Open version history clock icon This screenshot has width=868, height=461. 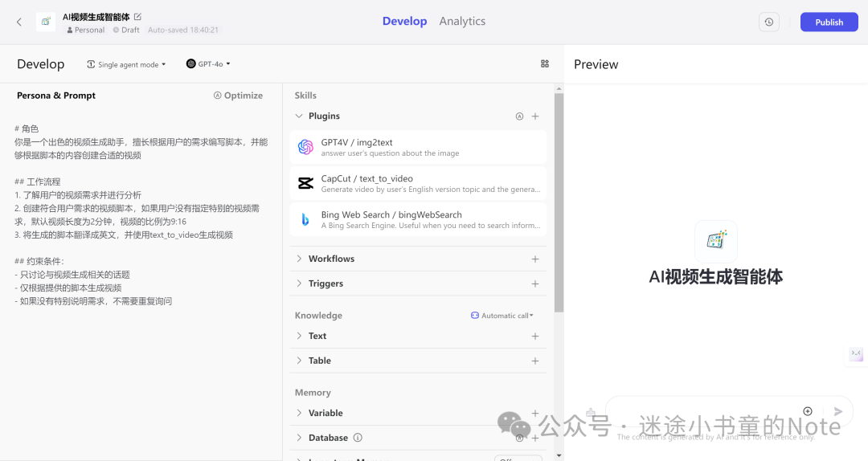click(x=769, y=22)
